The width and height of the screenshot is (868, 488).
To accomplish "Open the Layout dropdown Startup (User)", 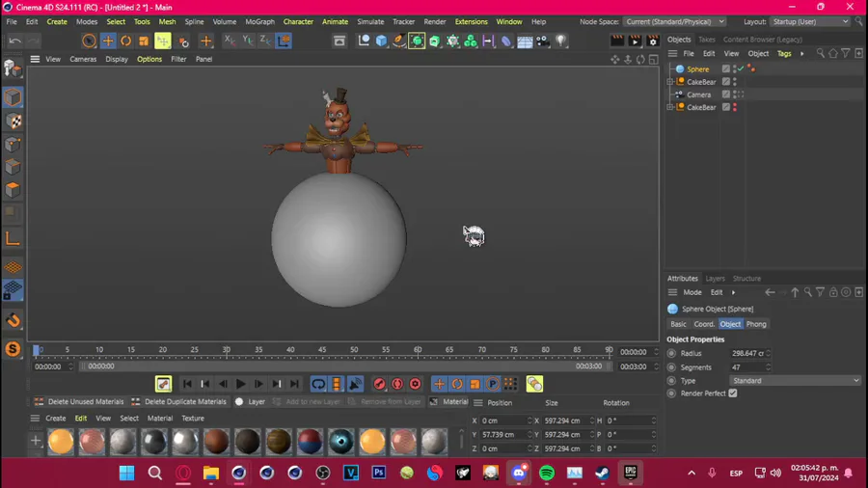I will click(x=810, y=21).
